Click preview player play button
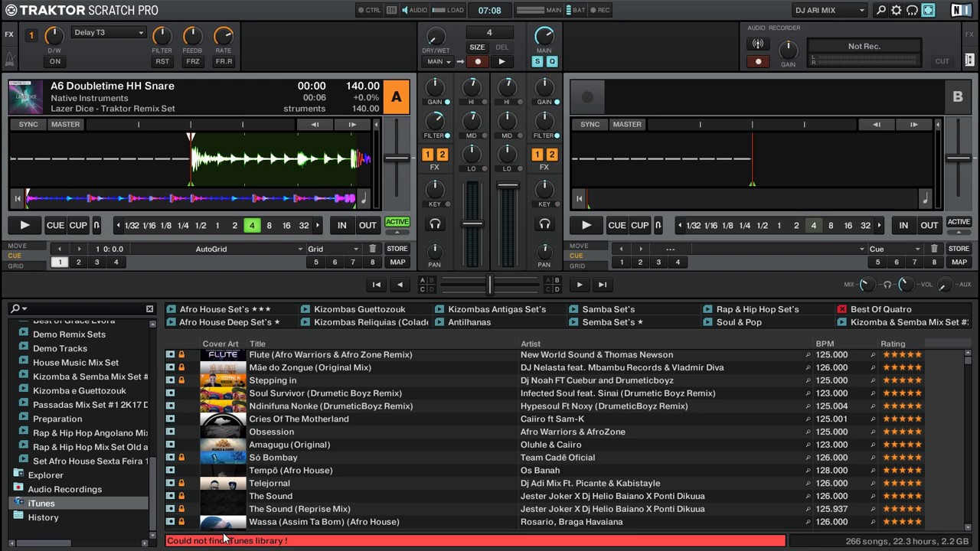The height and width of the screenshot is (551, 980). (580, 285)
